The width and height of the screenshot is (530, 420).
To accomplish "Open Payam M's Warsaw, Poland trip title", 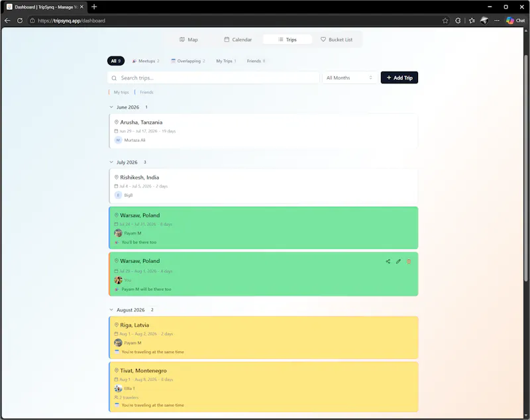I will pyautogui.click(x=140, y=215).
